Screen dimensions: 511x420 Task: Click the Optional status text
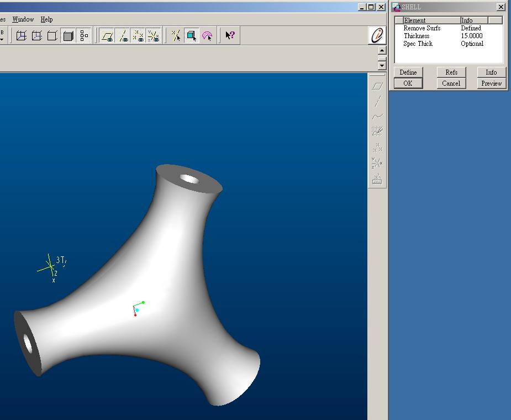pyautogui.click(x=472, y=44)
